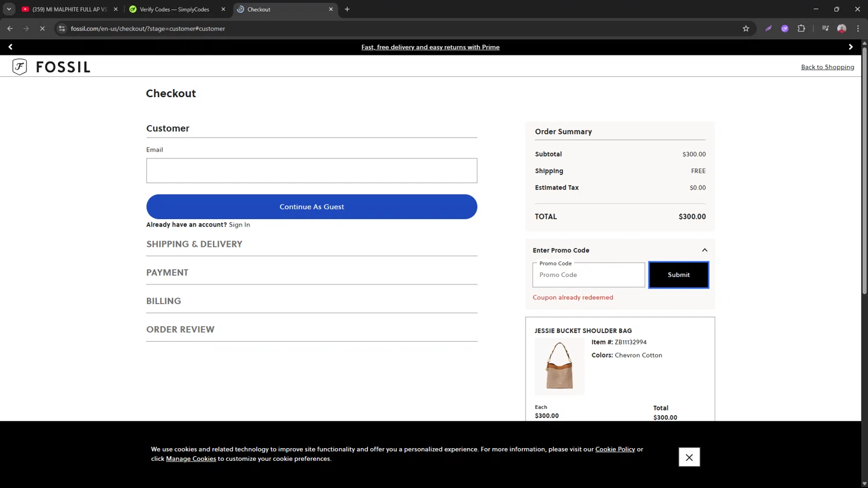View site information icon in address bar
Viewport: 868px width, 488px height.
pos(62,28)
